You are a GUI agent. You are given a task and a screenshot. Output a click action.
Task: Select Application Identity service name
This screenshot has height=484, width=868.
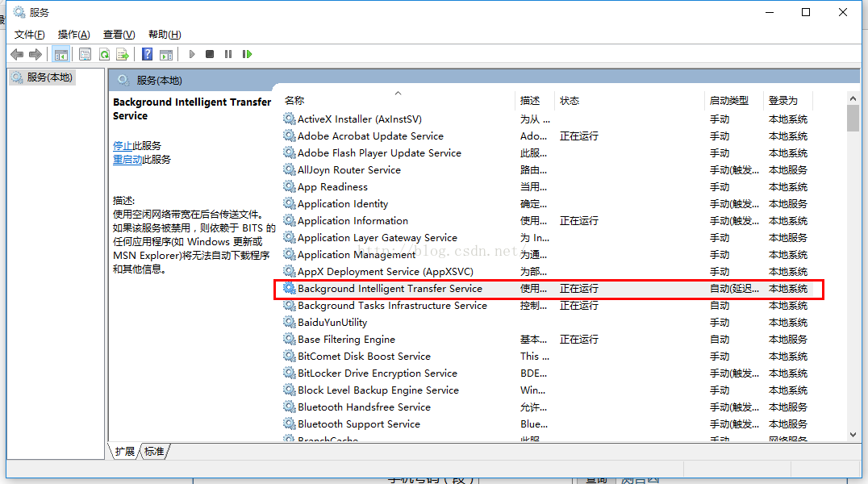[x=343, y=204]
